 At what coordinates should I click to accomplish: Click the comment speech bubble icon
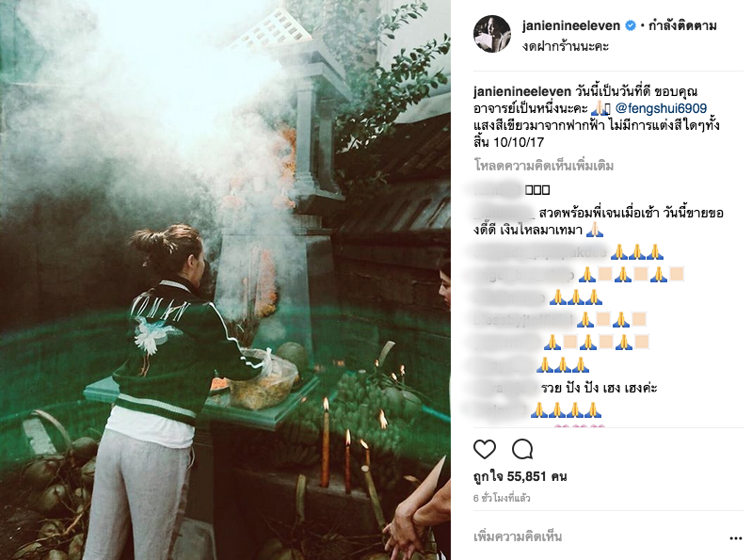click(522, 450)
